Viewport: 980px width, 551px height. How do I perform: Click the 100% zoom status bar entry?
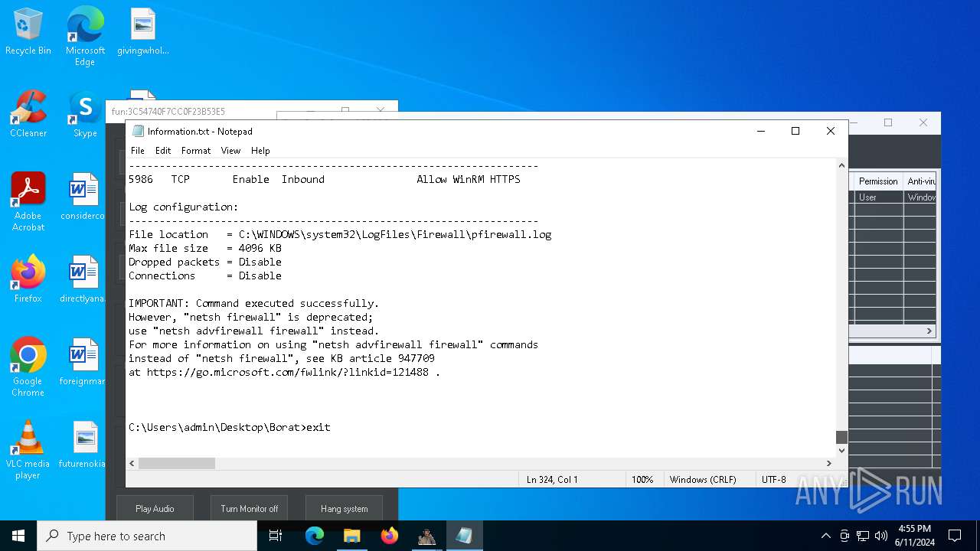tap(642, 479)
